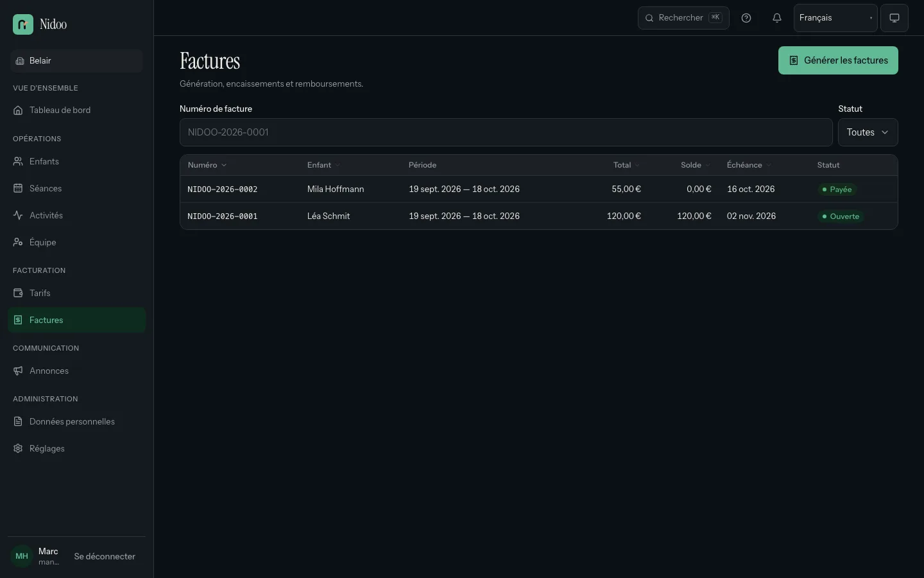Click the Nidoo logo icon

click(23, 24)
